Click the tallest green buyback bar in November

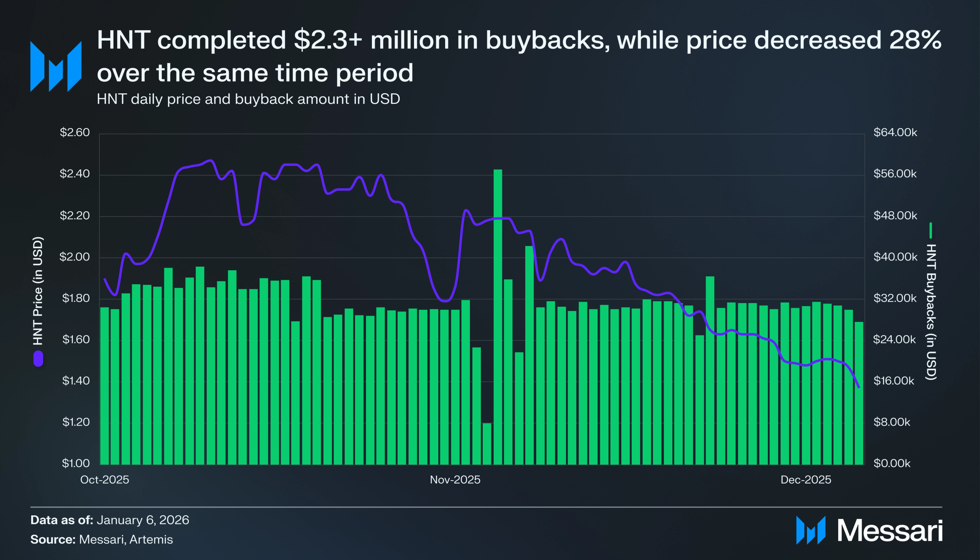click(498, 317)
